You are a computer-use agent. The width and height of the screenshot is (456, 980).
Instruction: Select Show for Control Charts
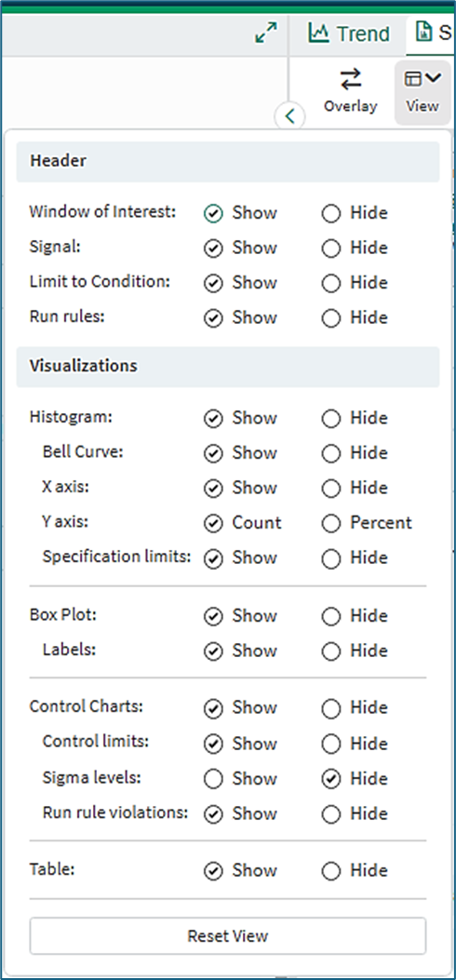pos(214,709)
